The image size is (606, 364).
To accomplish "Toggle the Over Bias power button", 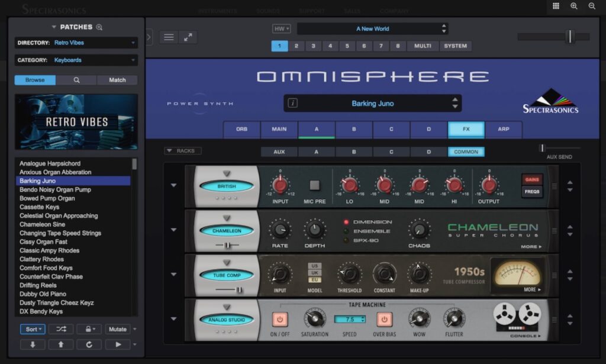I will (x=384, y=320).
